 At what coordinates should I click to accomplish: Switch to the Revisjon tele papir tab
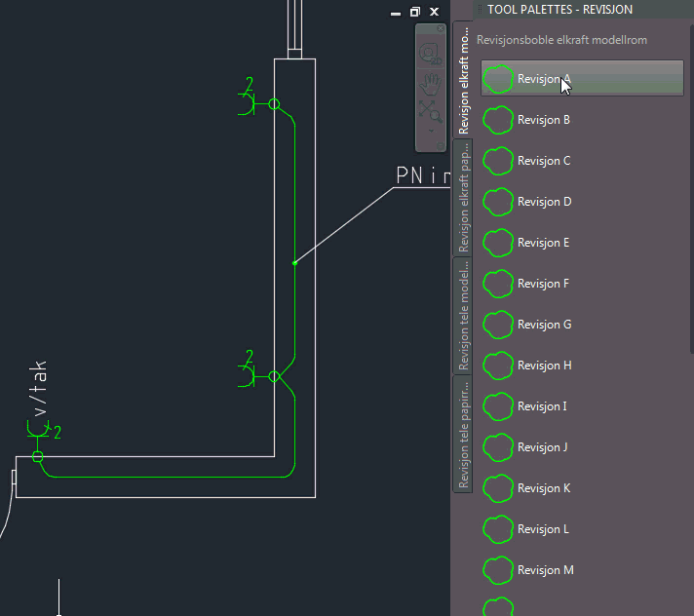tap(464, 435)
